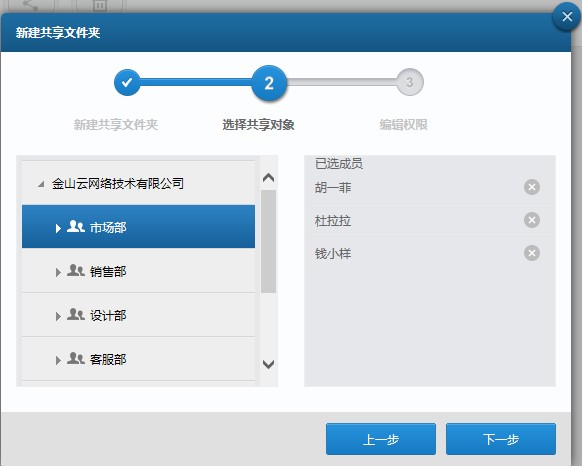582x466 pixels.
Task: Remove 钱小样 from selected members
Action: pyautogui.click(x=532, y=253)
